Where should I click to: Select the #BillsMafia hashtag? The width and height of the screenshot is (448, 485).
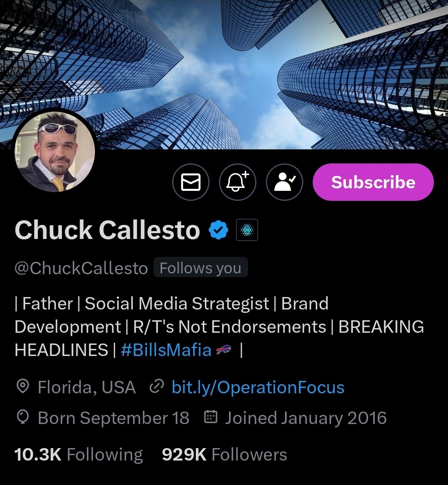166,350
